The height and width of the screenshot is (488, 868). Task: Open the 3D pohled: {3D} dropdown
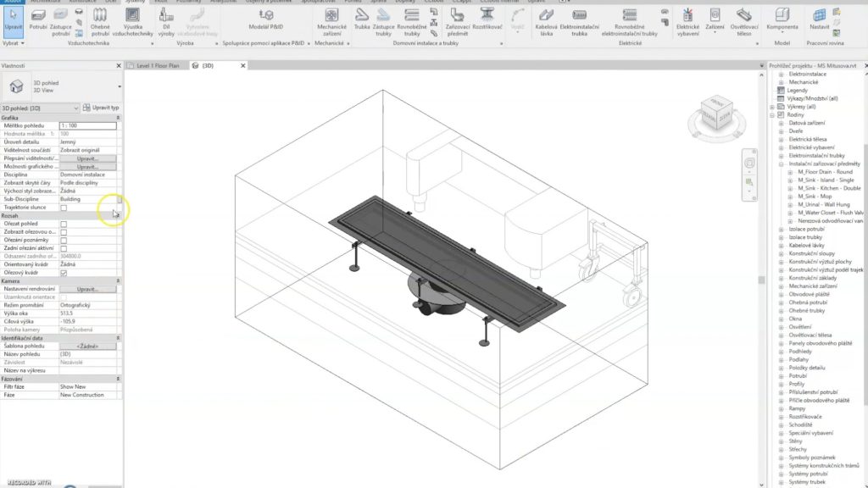click(76, 108)
